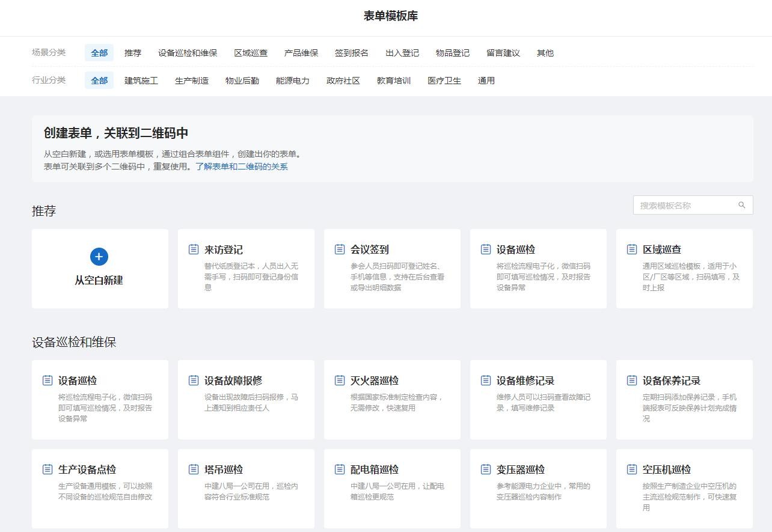Click the form icon beside 来访登记

[194, 249]
